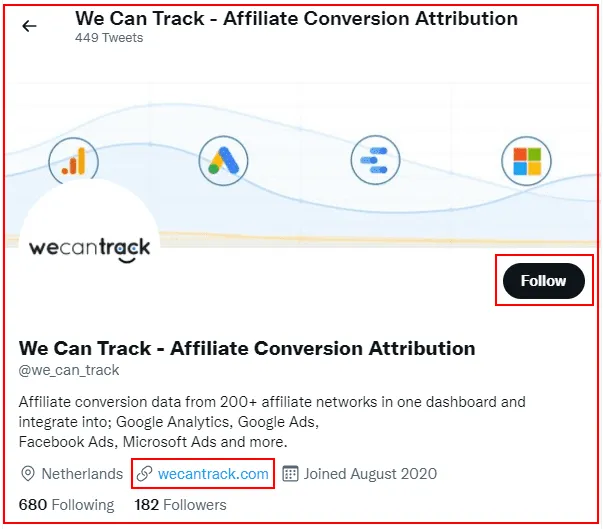Image resolution: width=603 pixels, height=529 pixels.
Task: View the 680 Following list
Action: click(67, 504)
